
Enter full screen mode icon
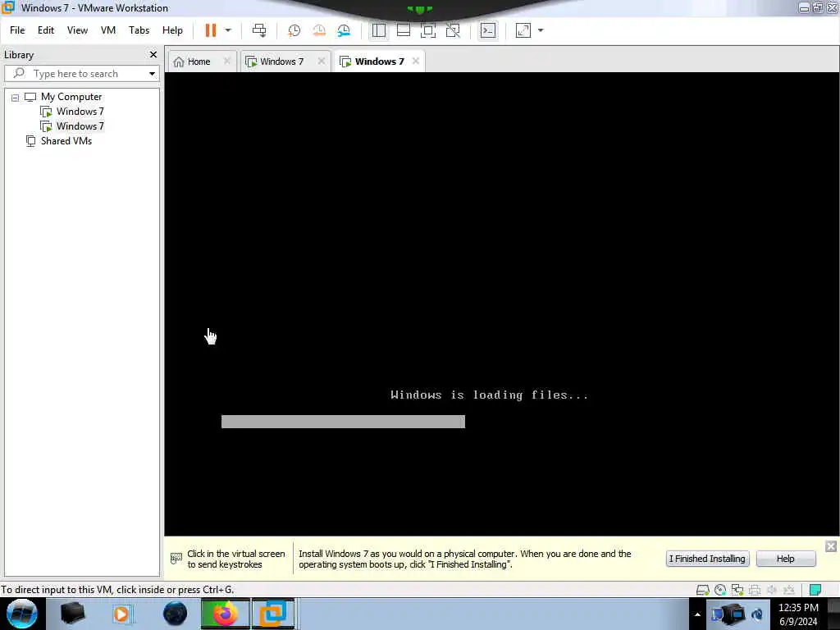click(x=428, y=30)
